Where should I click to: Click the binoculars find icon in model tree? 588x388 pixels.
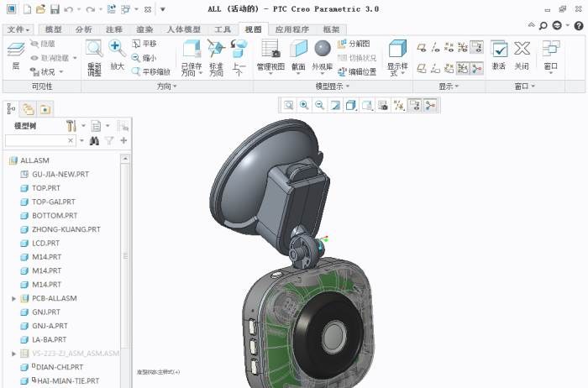click(x=94, y=140)
